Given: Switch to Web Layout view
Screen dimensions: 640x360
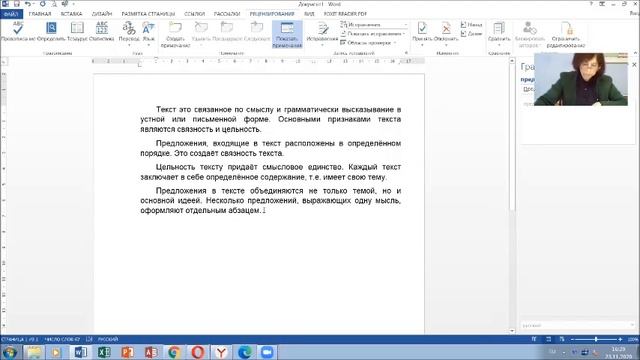Looking at the screenshot, I should click(562, 339).
